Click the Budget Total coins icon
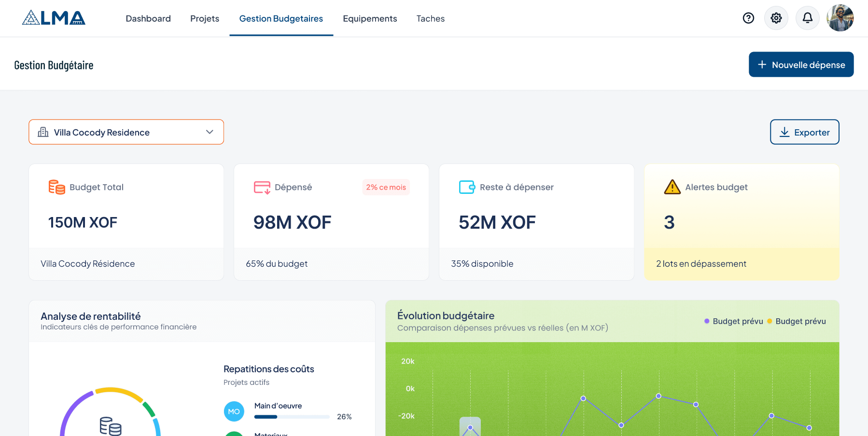The width and height of the screenshot is (868, 436). (x=56, y=187)
